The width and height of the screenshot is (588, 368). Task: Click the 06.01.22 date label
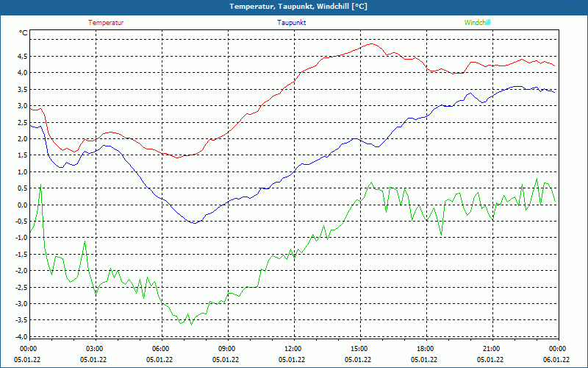pos(556,359)
